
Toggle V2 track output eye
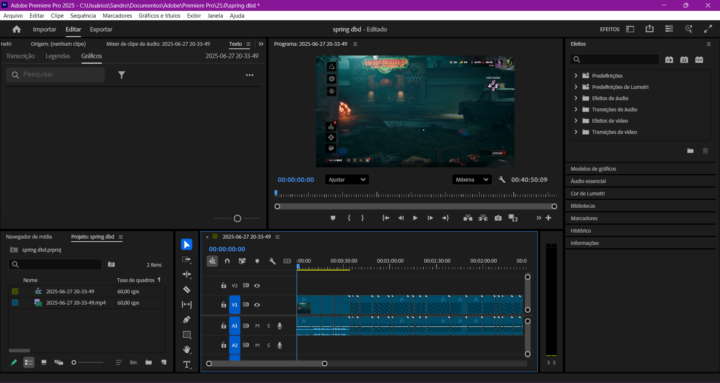(257, 286)
